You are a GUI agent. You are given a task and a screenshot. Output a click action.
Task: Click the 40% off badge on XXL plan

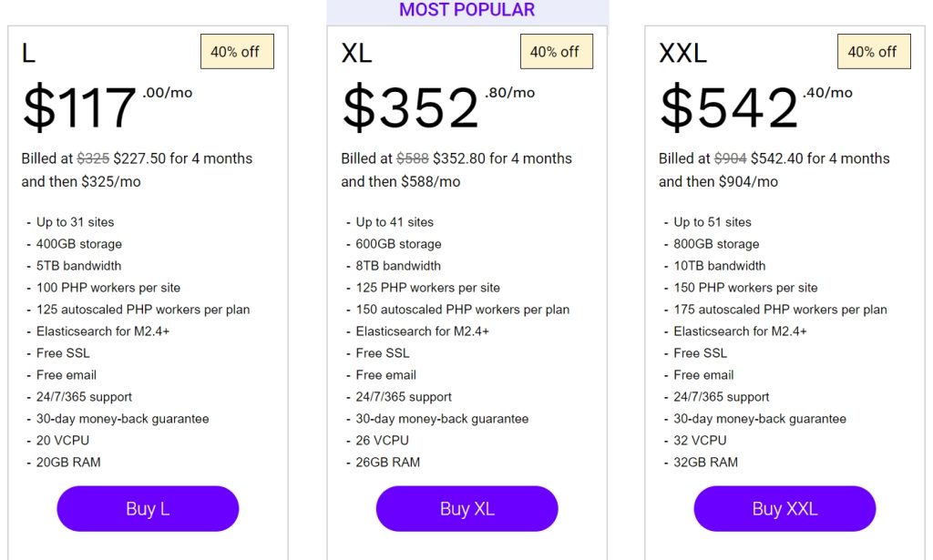click(x=873, y=52)
